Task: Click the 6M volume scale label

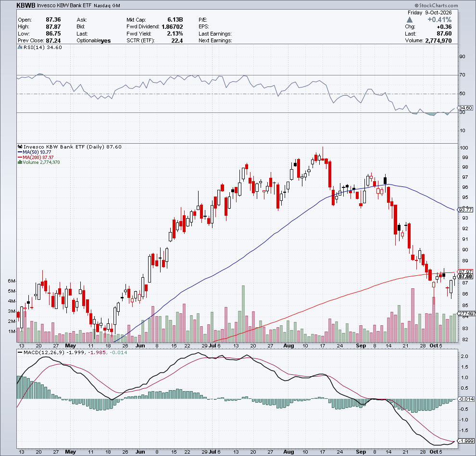Action: point(11,281)
